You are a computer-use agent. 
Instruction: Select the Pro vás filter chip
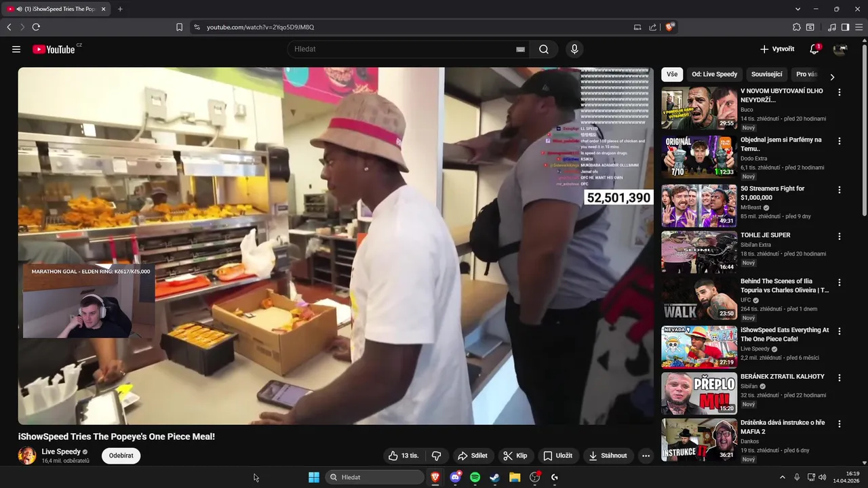click(807, 75)
